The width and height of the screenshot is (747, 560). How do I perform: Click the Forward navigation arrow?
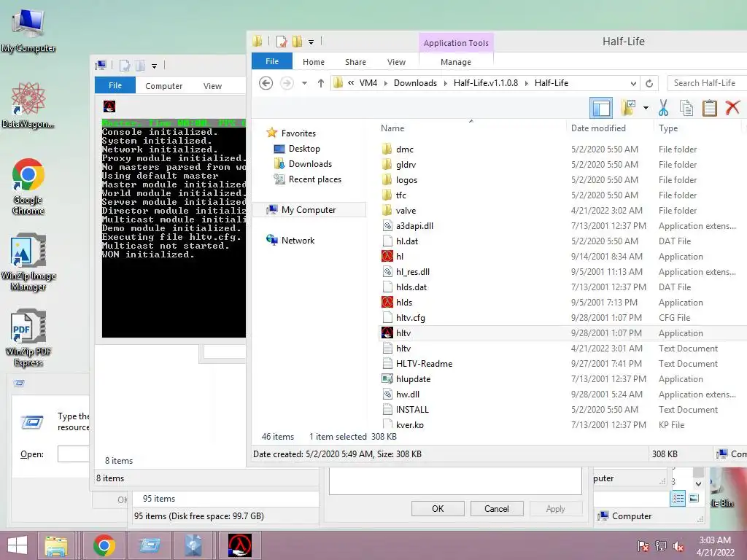[286, 83]
